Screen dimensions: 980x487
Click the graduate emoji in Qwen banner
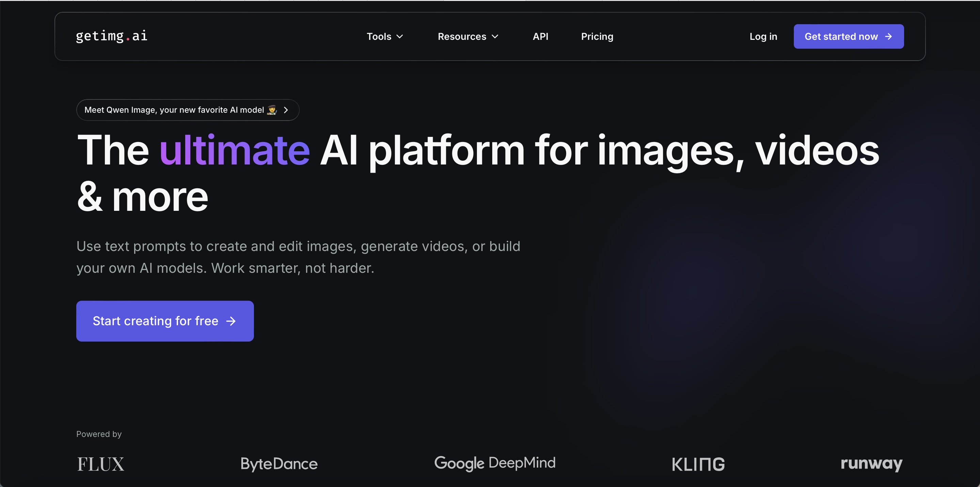click(272, 110)
